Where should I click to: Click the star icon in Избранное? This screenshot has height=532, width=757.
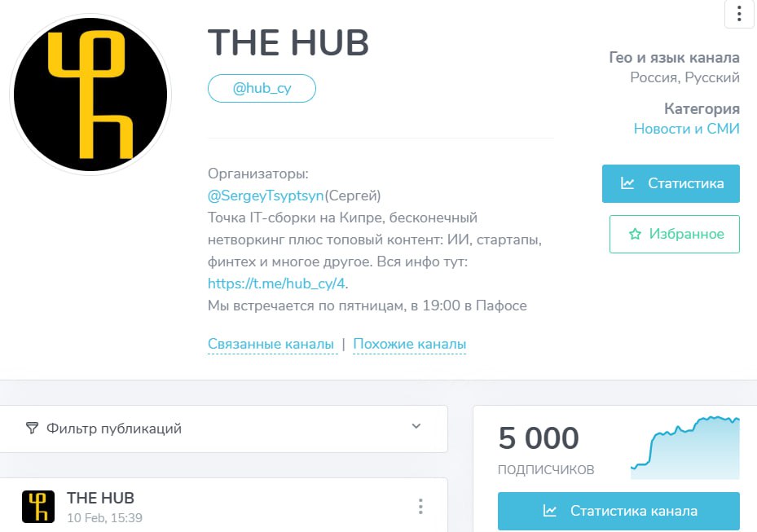[x=635, y=234]
